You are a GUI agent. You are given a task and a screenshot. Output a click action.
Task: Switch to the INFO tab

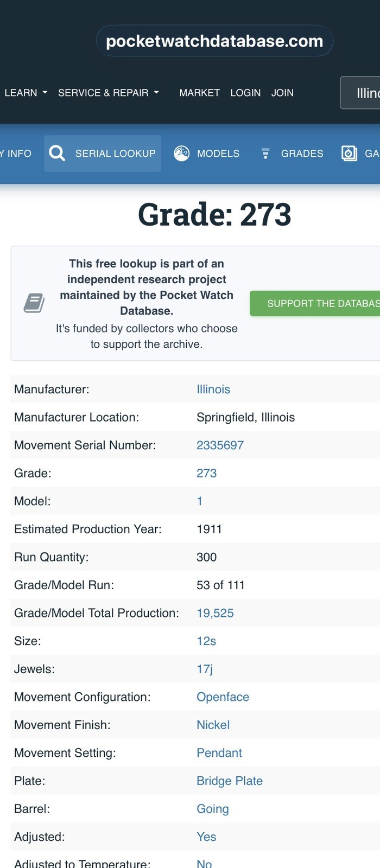[x=16, y=154]
